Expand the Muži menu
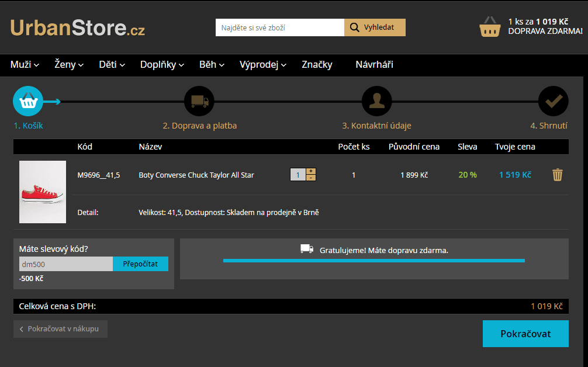Viewport: 588px width, 367px height. (x=25, y=64)
